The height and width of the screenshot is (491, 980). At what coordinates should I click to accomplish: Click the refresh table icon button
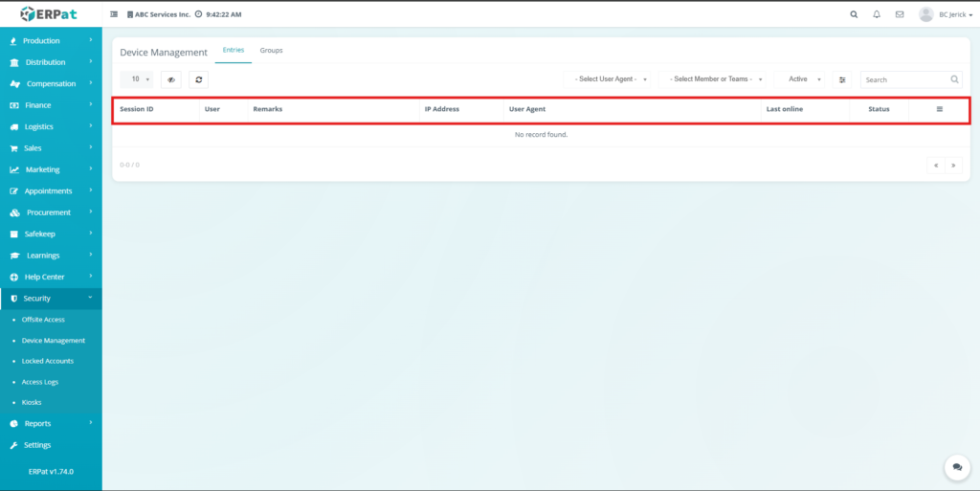(x=198, y=79)
